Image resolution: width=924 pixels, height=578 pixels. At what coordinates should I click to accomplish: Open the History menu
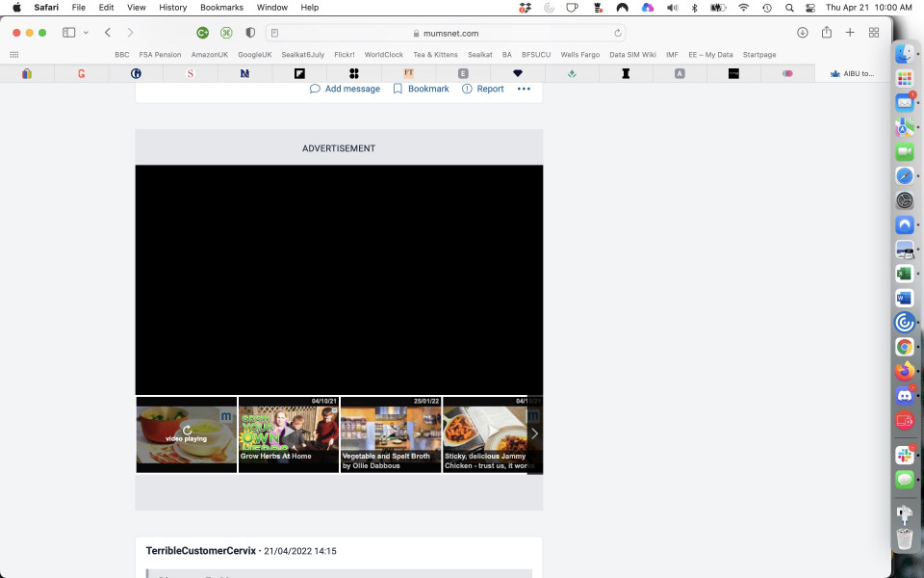tap(172, 7)
